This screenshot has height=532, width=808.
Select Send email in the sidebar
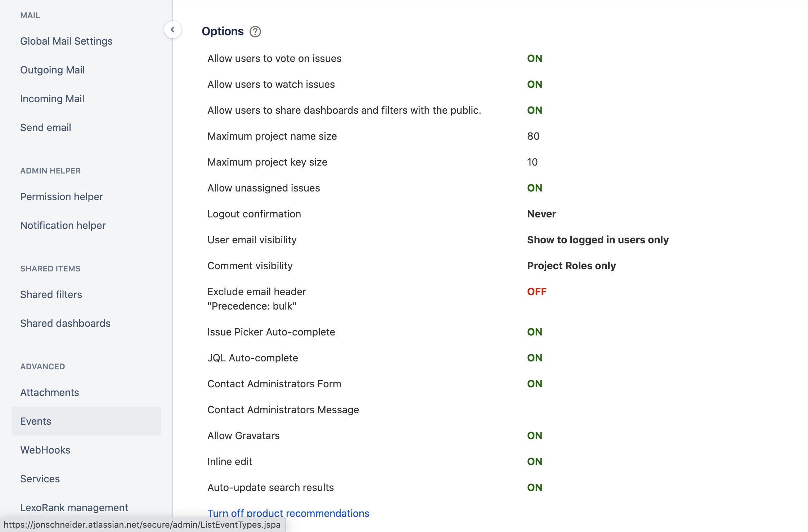pos(45,127)
